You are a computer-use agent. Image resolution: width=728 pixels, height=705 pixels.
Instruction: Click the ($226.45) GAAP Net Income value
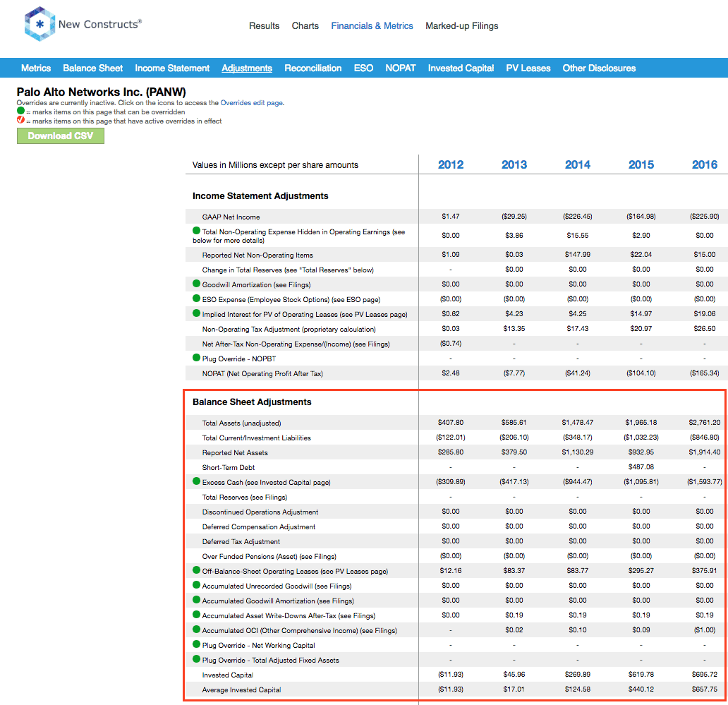click(578, 217)
